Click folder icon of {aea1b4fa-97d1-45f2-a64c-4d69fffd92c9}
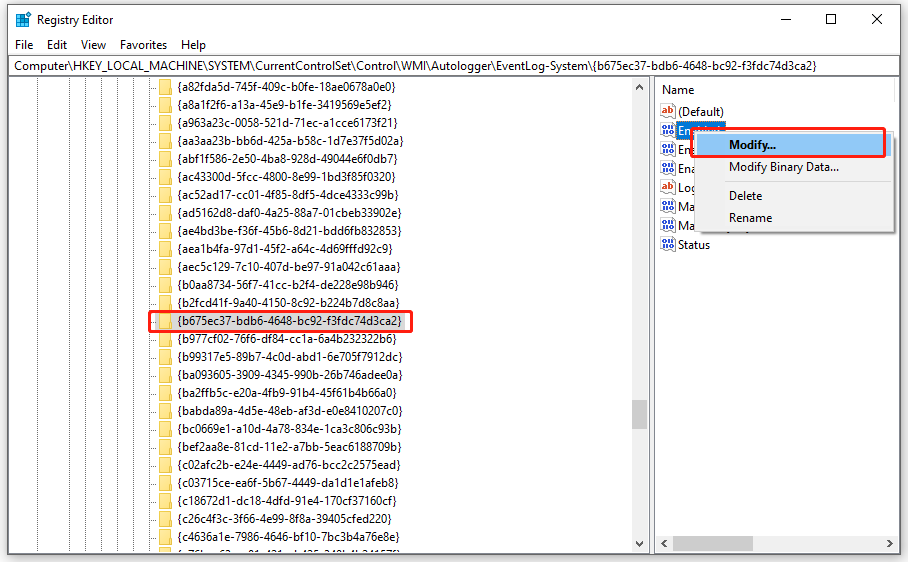 [166, 248]
